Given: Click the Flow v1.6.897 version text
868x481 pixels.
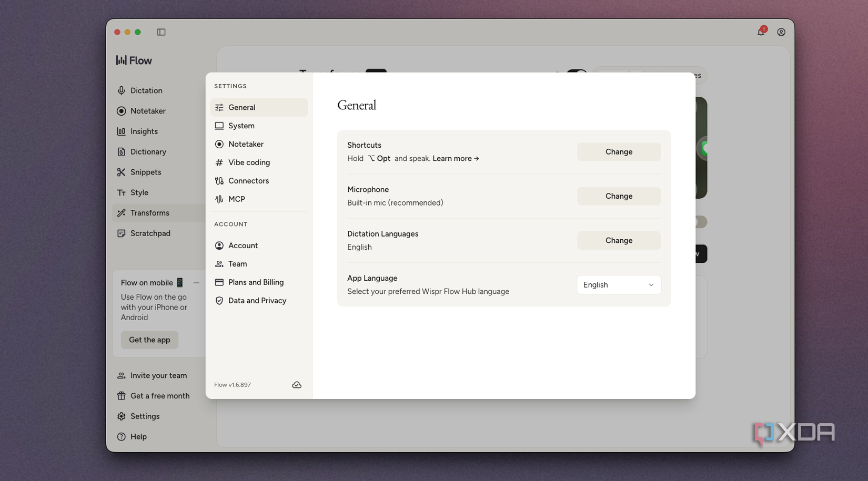Looking at the screenshot, I should tap(233, 385).
